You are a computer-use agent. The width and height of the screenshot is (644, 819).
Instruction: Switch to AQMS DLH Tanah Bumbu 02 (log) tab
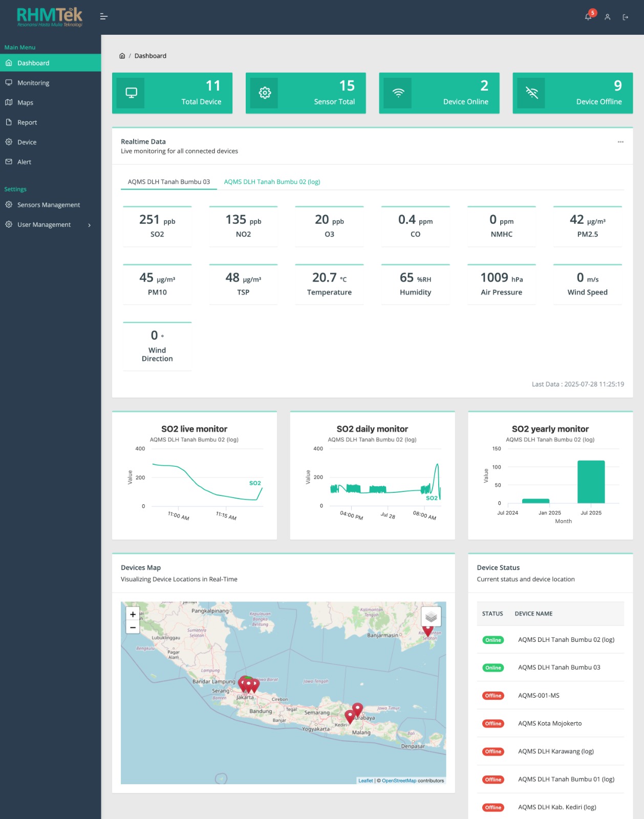click(272, 182)
